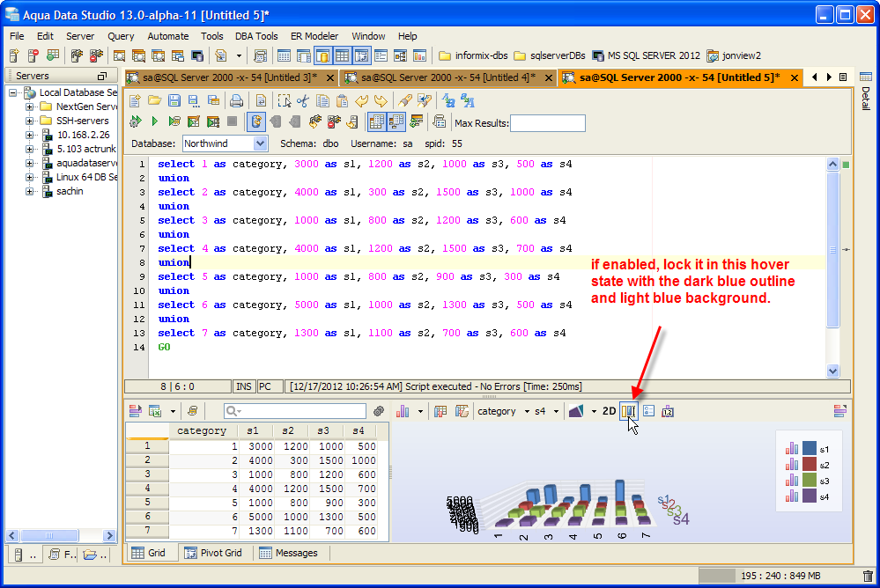Viewport: 880px width, 588px height.
Task: Close the Untitled 5 query tab
Action: (x=795, y=77)
